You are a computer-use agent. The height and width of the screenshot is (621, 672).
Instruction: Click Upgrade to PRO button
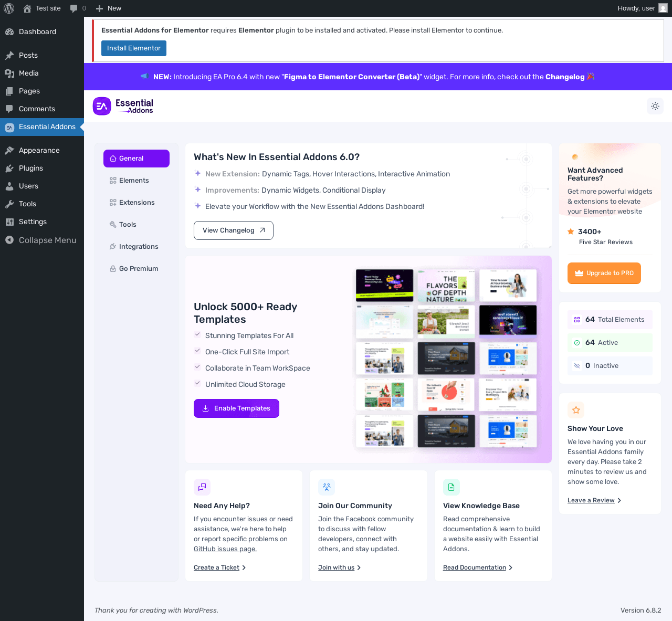pos(604,273)
